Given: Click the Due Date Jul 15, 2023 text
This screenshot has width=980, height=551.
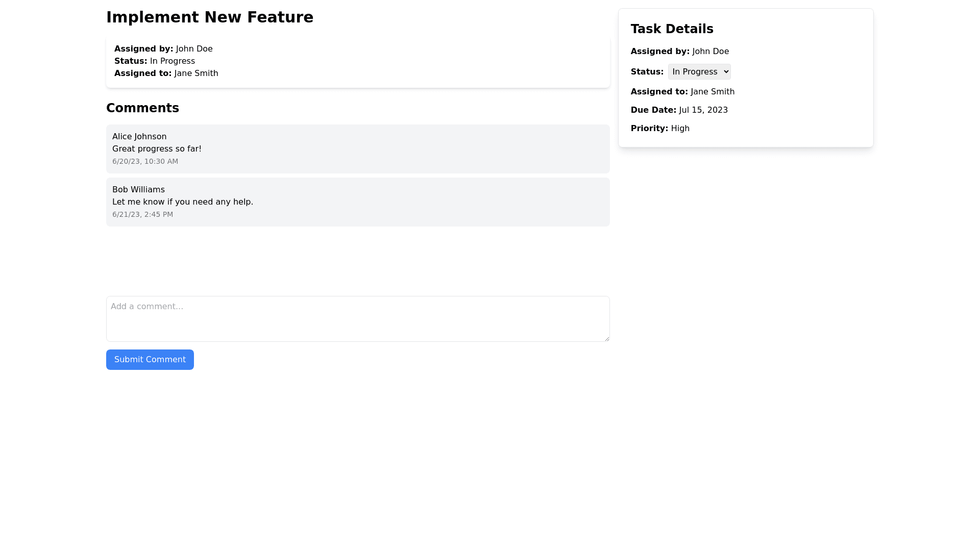Looking at the screenshot, I should click(679, 110).
